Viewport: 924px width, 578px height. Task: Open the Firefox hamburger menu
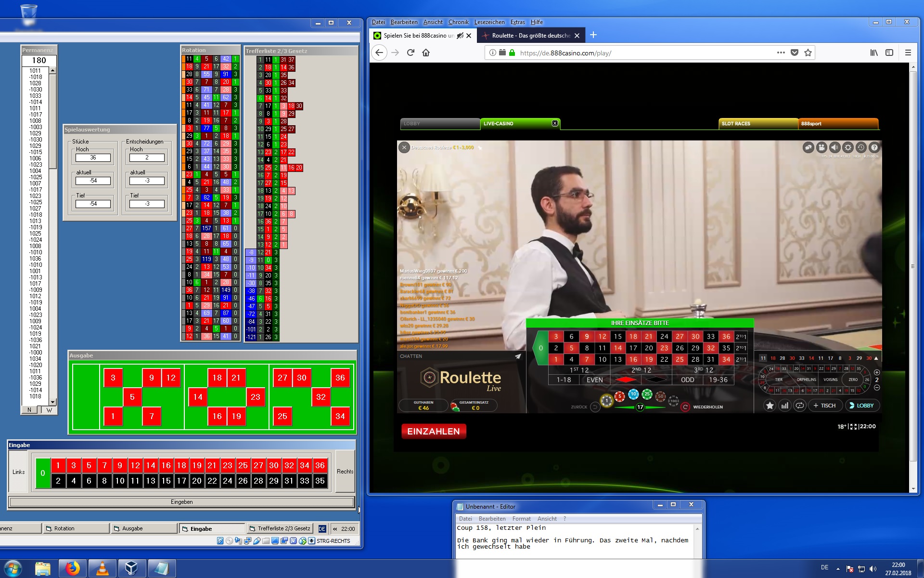click(908, 53)
